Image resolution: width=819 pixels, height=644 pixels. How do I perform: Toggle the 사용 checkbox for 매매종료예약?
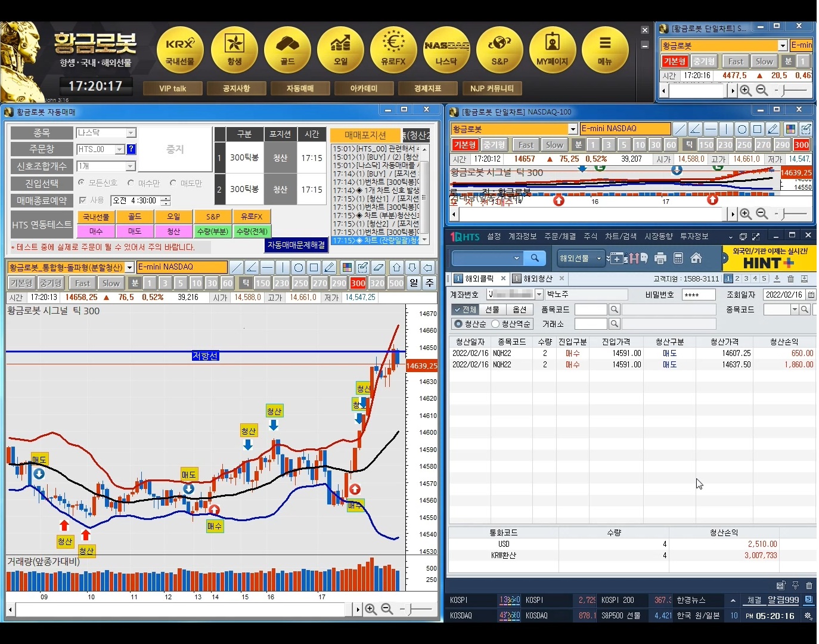pyautogui.click(x=83, y=200)
